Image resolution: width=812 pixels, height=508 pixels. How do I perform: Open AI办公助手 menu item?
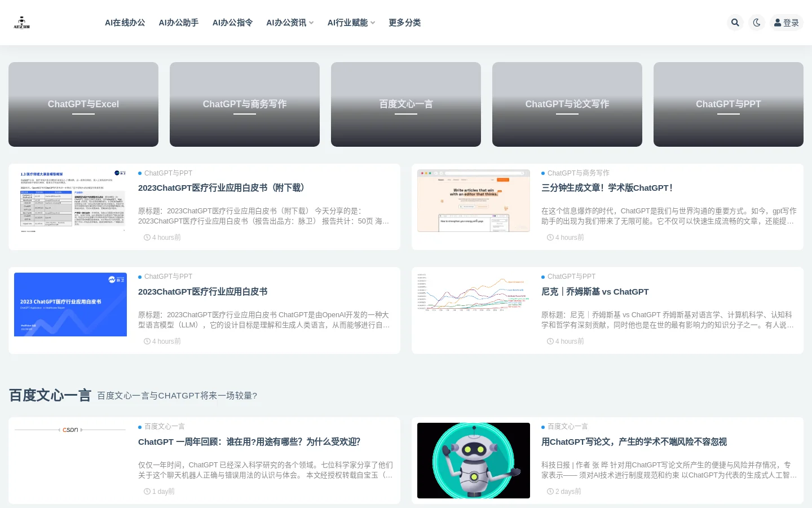pyautogui.click(x=179, y=23)
